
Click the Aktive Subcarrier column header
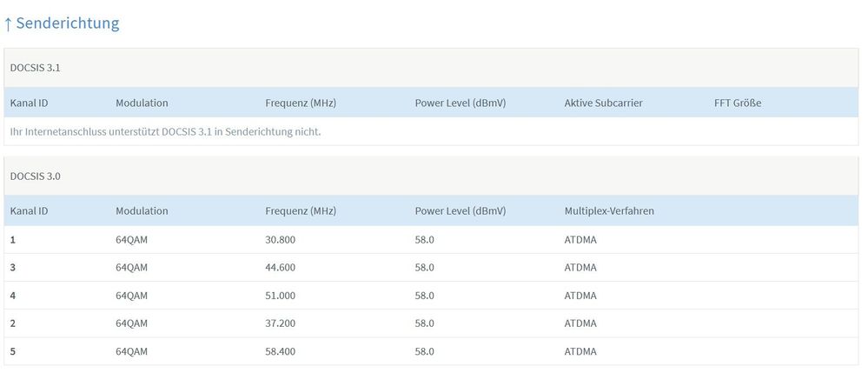point(603,103)
